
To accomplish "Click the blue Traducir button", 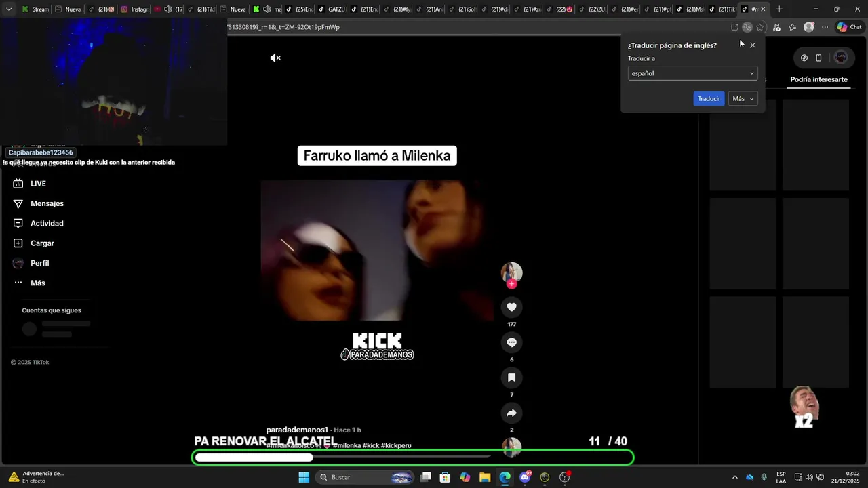I will coord(709,99).
